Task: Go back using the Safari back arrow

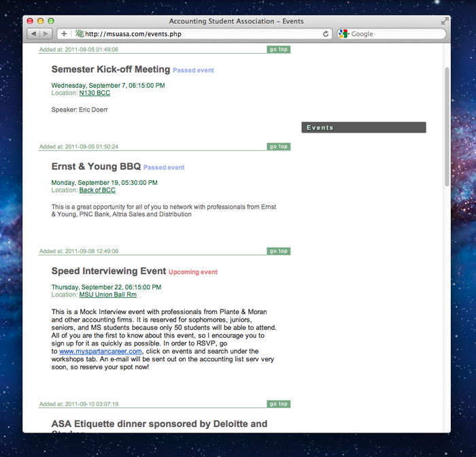Action: pos(33,34)
